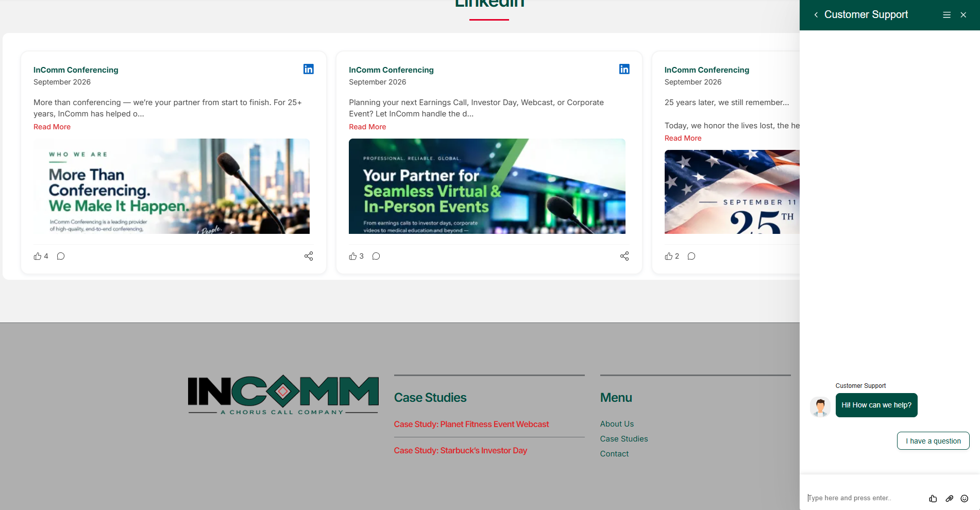Read More on 'Planning your next Earnings Call' post
Screen dimensions: 980x510
pyautogui.click(x=367, y=127)
